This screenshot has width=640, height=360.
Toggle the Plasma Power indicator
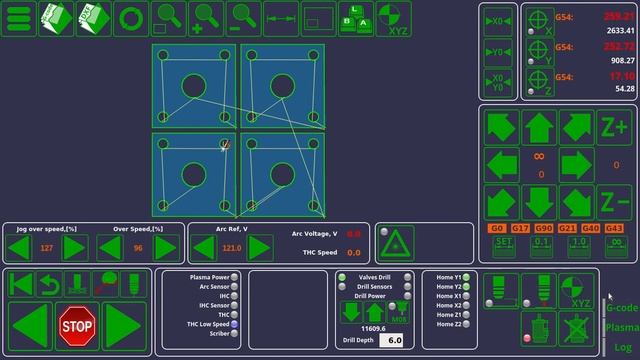pyautogui.click(x=234, y=277)
